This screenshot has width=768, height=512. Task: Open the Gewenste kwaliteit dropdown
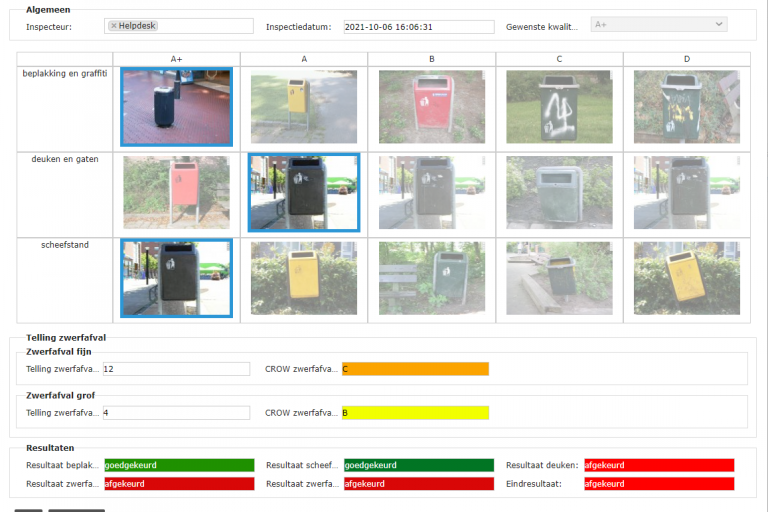pos(658,25)
